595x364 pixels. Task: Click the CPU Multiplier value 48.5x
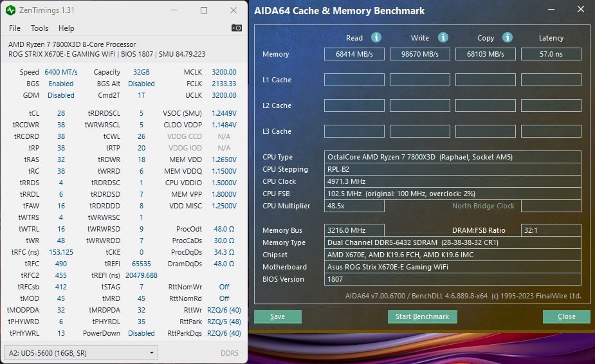354,206
